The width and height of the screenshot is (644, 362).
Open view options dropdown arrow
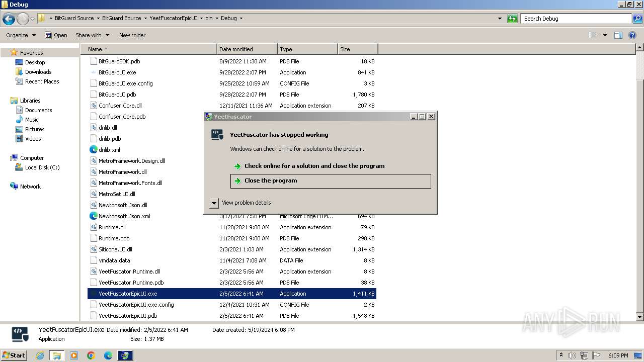[x=605, y=35]
